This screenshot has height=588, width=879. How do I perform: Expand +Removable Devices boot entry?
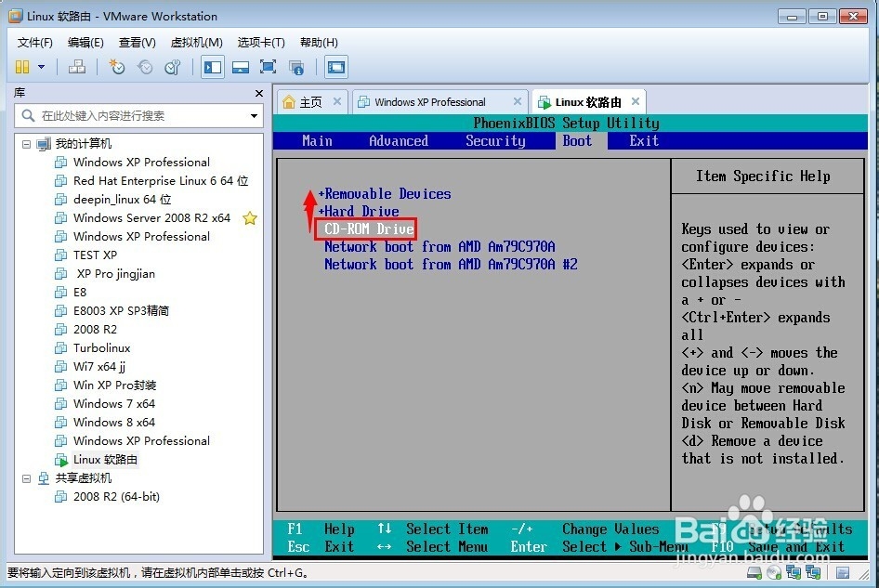385,194
